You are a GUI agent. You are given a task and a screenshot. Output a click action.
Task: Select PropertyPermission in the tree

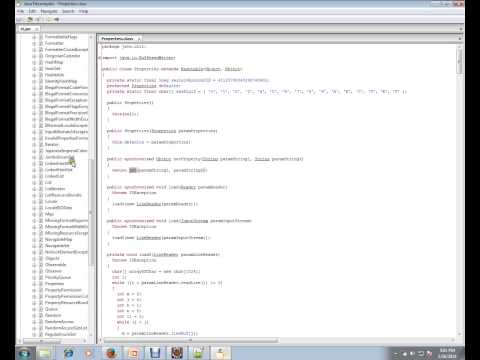coord(63,290)
